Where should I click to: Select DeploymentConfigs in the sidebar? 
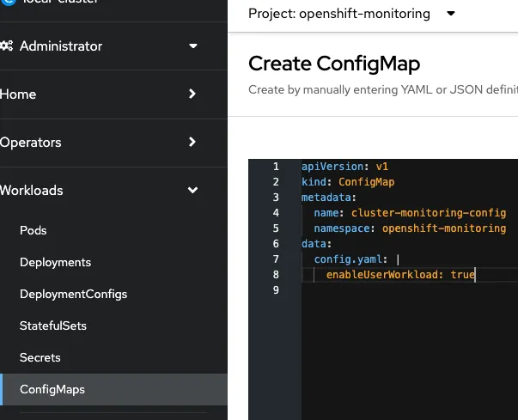click(73, 295)
